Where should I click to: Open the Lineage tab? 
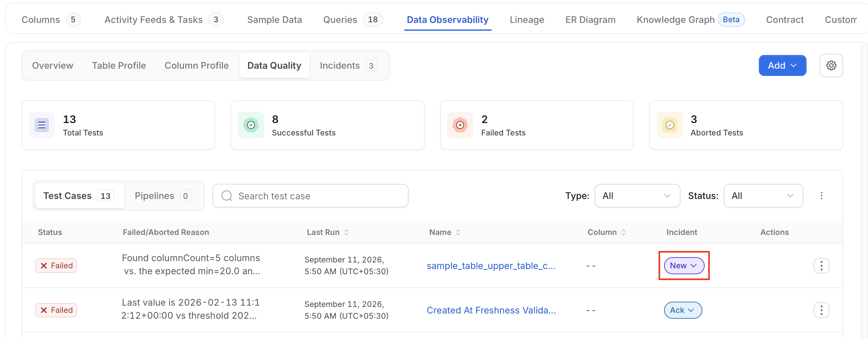coord(527,20)
